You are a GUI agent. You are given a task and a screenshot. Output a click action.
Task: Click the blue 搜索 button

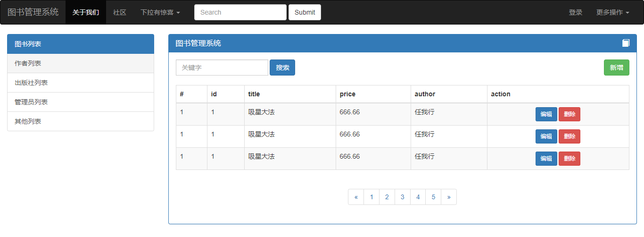click(x=282, y=68)
